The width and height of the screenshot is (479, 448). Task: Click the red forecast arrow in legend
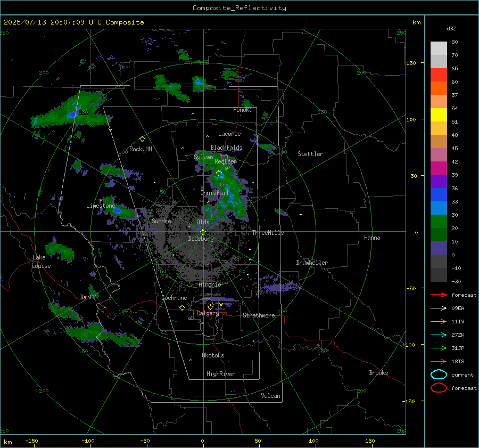439,295
